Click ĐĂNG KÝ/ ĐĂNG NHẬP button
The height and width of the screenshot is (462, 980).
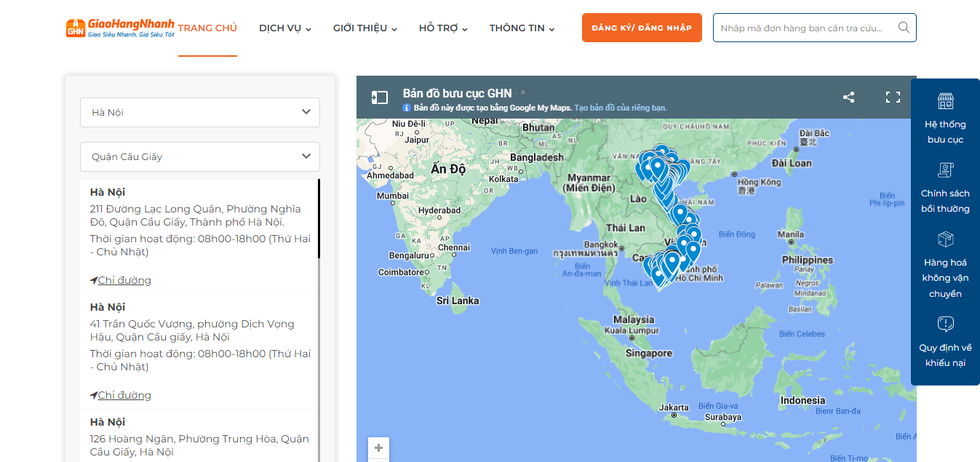(x=642, y=28)
